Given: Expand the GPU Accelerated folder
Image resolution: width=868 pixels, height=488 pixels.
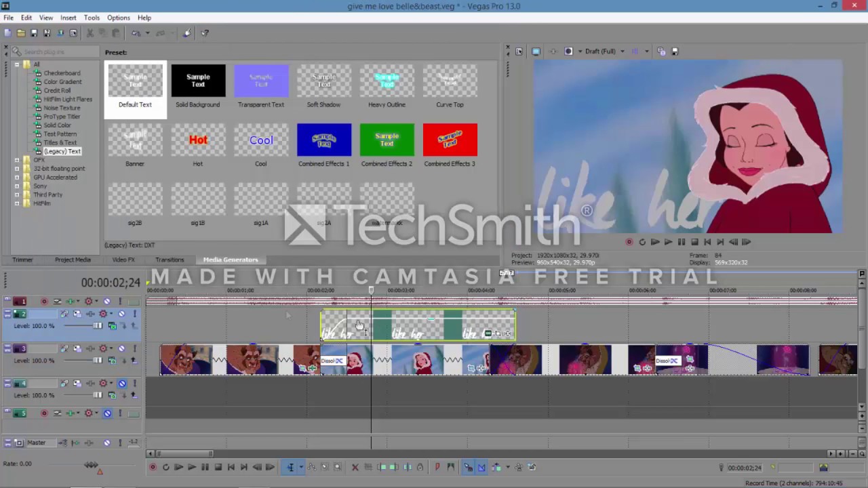Looking at the screenshot, I should pyautogui.click(x=17, y=178).
